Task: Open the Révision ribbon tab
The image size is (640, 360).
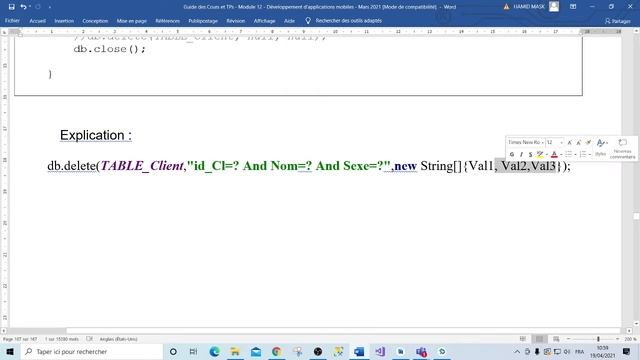Action: pos(236,20)
